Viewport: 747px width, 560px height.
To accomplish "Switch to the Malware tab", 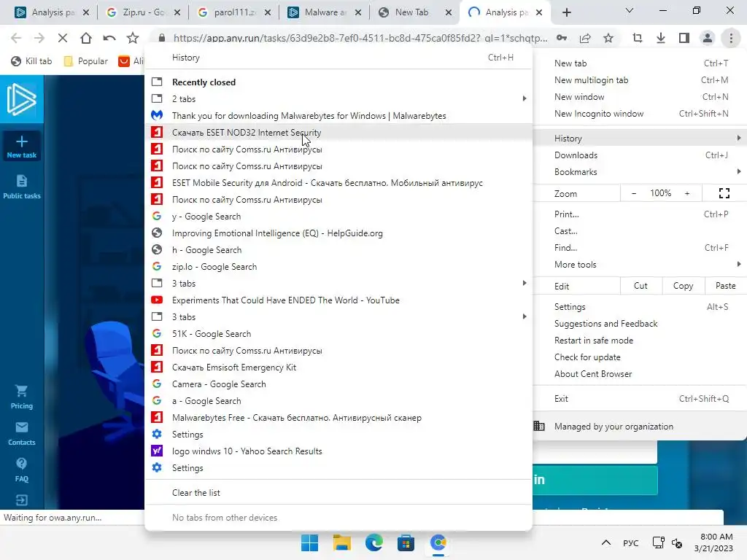I will (x=325, y=12).
